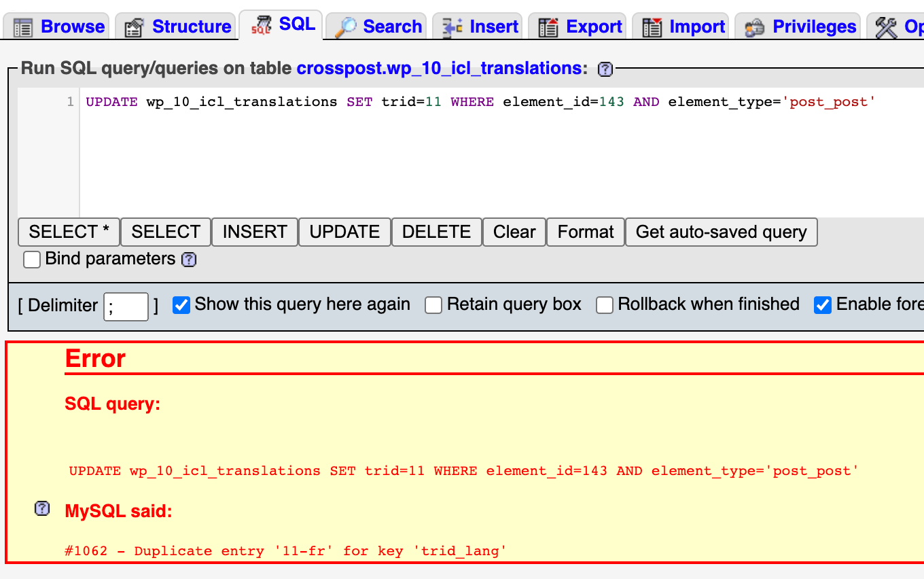Click the red Error heading

(x=95, y=358)
